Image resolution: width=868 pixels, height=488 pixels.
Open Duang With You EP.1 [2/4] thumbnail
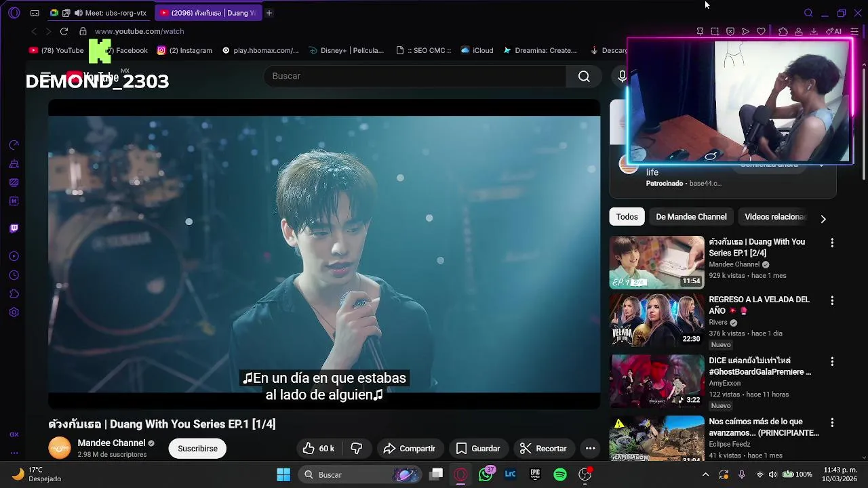656,262
